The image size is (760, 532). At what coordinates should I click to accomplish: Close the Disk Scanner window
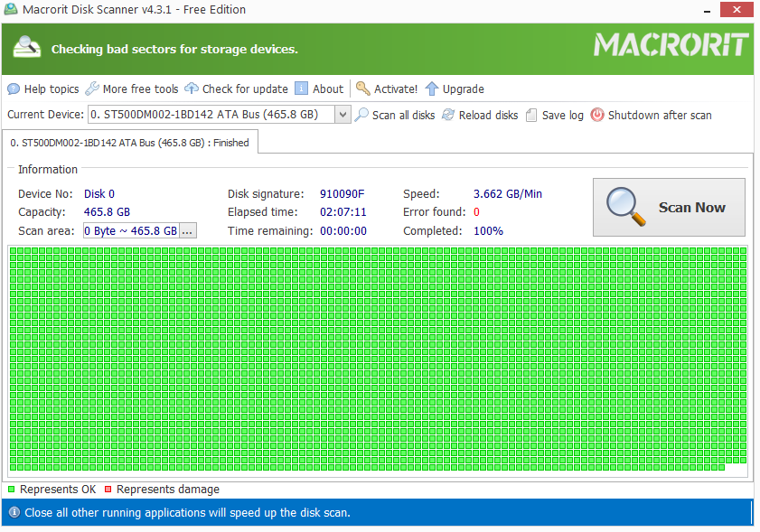point(737,10)
